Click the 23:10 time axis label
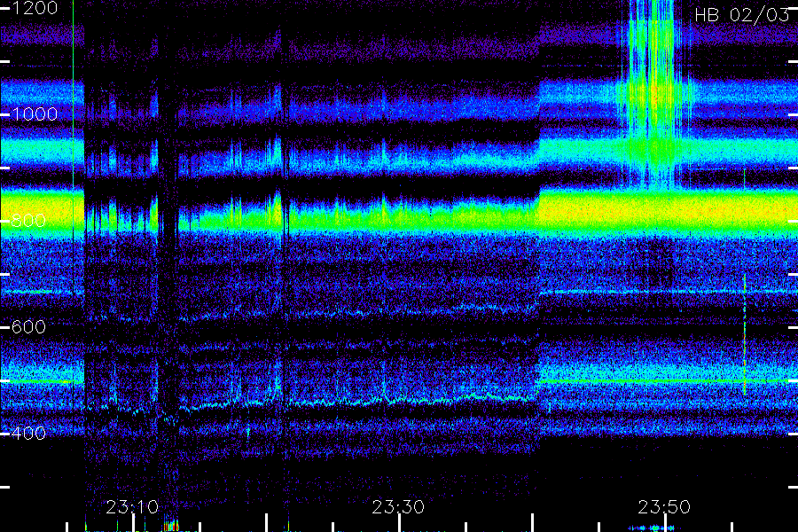798x532 pixels. coord(132,507)
